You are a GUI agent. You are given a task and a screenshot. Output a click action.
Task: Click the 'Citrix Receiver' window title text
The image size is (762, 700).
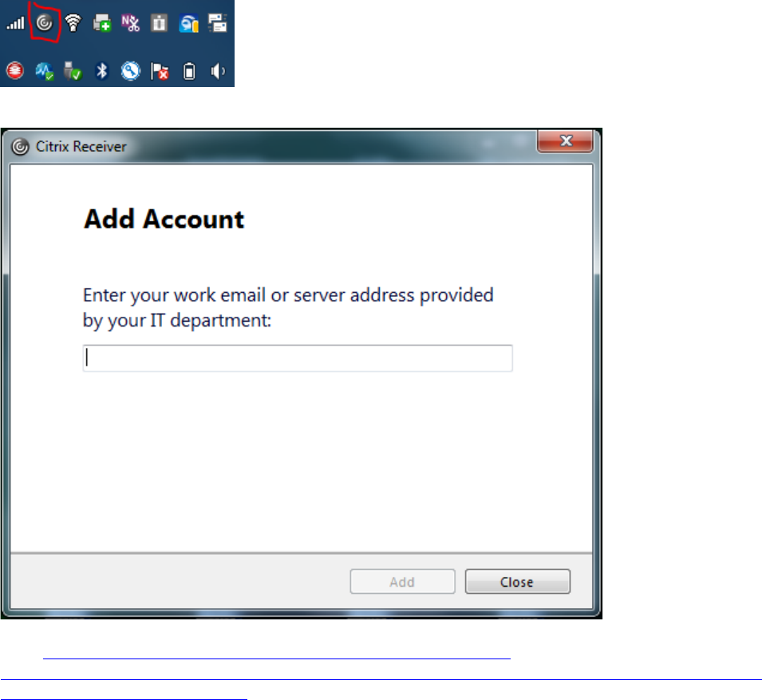coord(81,146)
